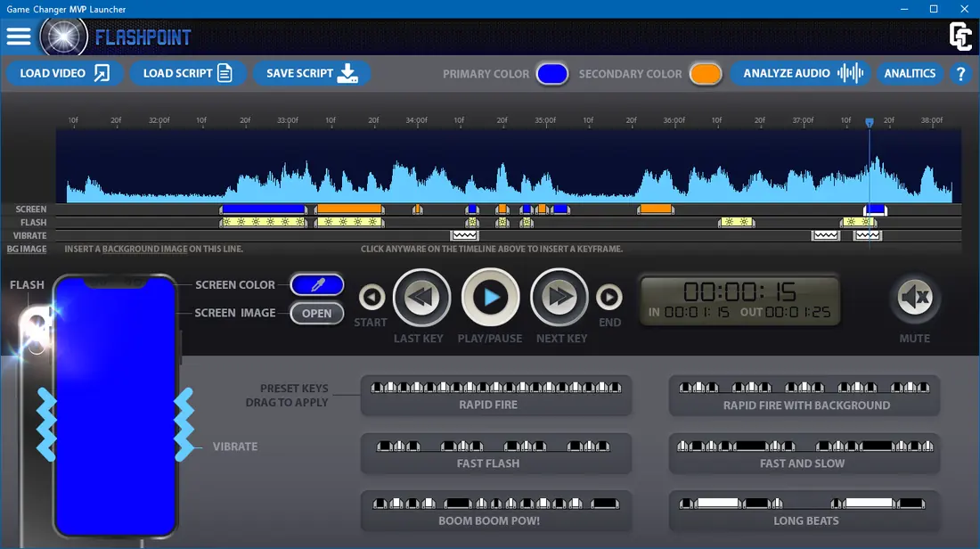Click Load Script button
Screen dimensions: 980x549
(x=187, y=73)
